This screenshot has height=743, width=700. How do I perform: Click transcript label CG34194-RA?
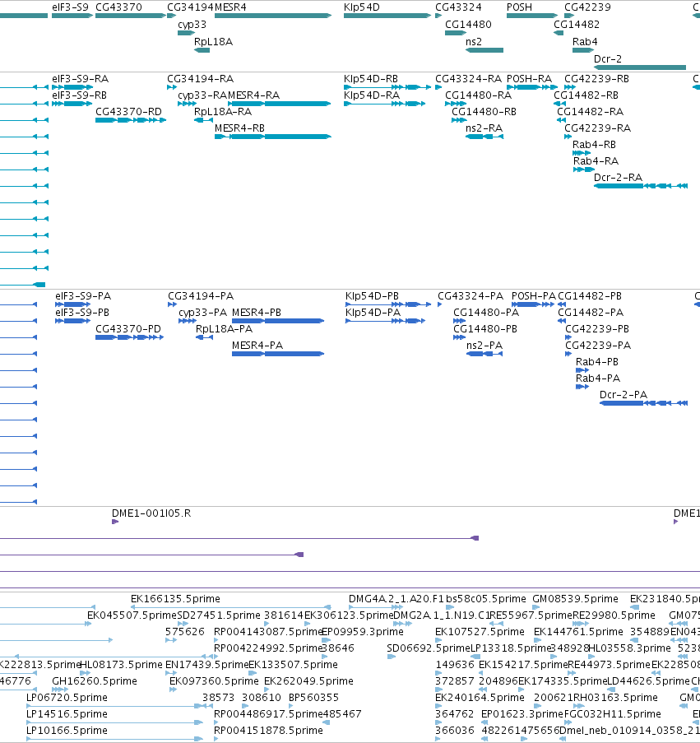[201, 79]
